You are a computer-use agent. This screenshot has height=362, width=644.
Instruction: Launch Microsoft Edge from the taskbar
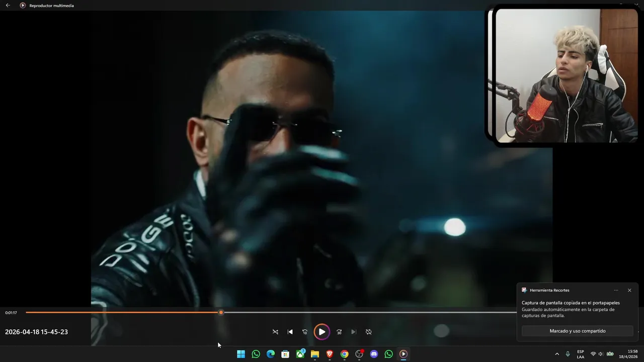(271, 354)
